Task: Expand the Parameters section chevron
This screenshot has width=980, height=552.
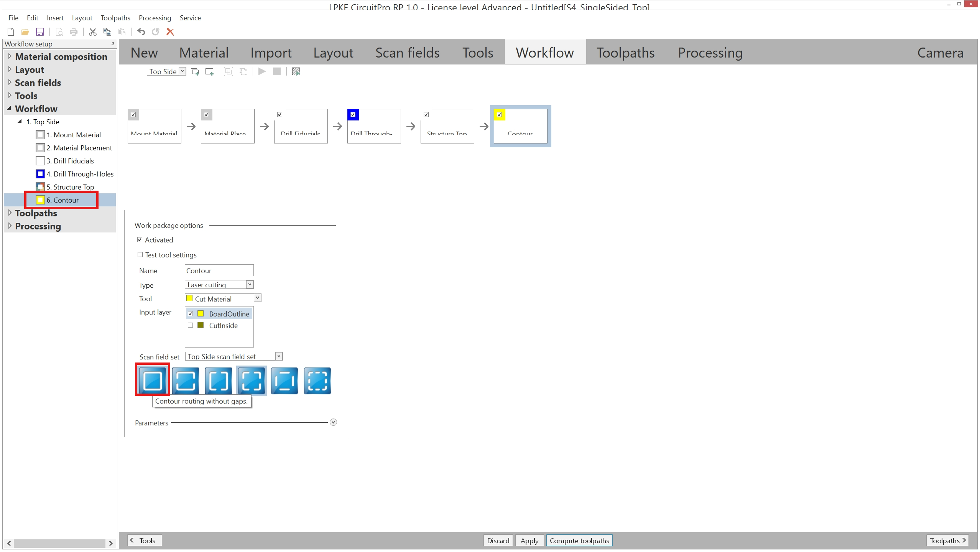Action: click(x=333, y=422)
